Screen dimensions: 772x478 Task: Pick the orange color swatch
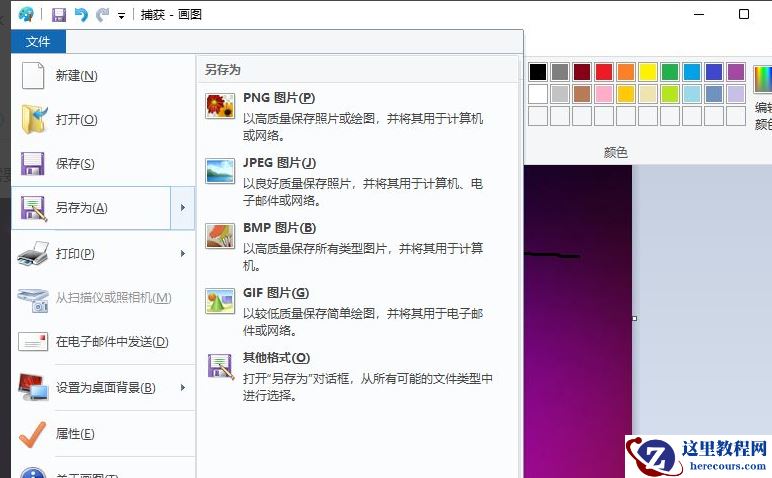point(626,72)
